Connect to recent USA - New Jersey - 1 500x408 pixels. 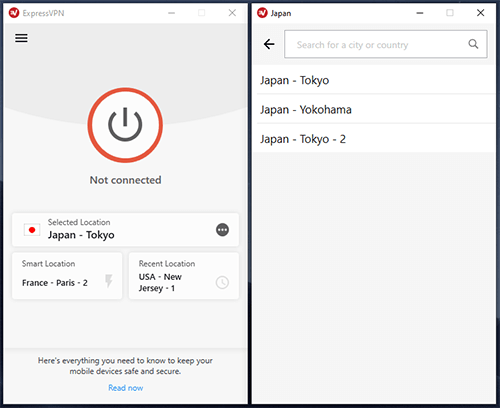tap(184, 276)
